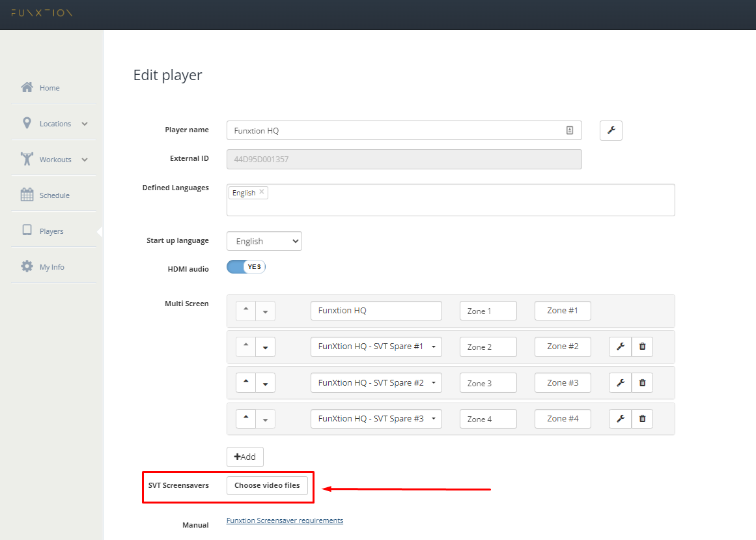Click the Zone #1 field

pyautogui.click(x=563, y=311)
